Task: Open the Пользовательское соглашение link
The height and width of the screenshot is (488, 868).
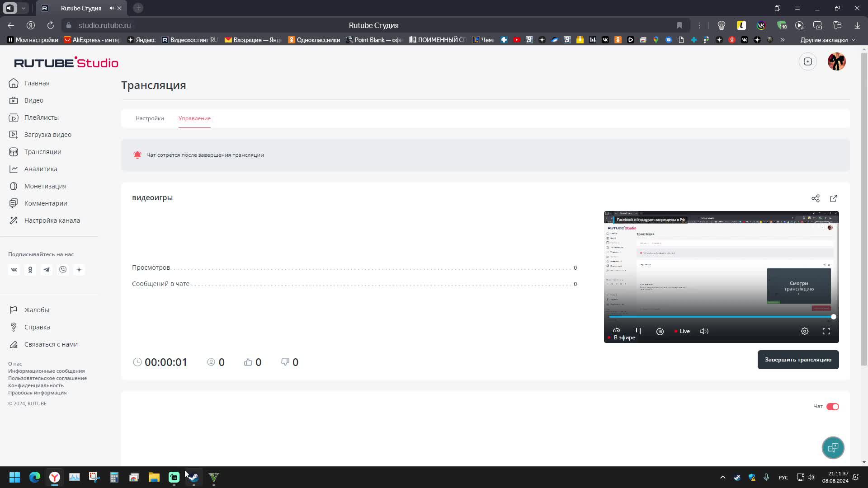Action: (47, 378)
